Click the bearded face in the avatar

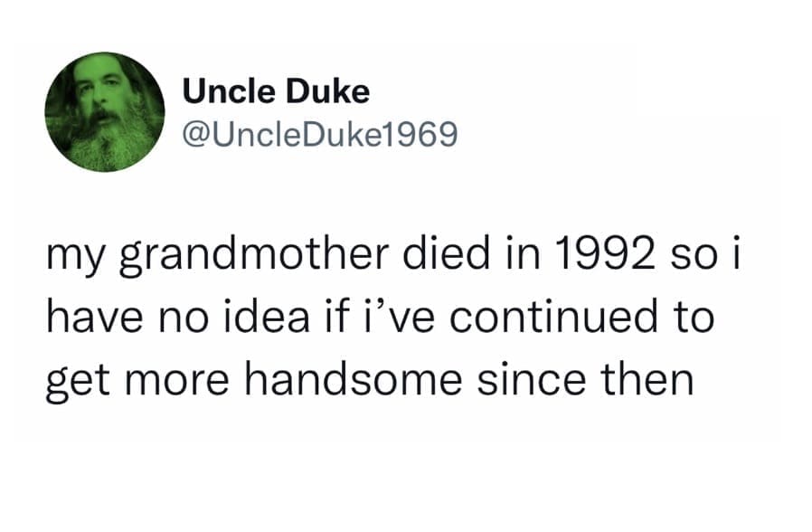point(100,116)
